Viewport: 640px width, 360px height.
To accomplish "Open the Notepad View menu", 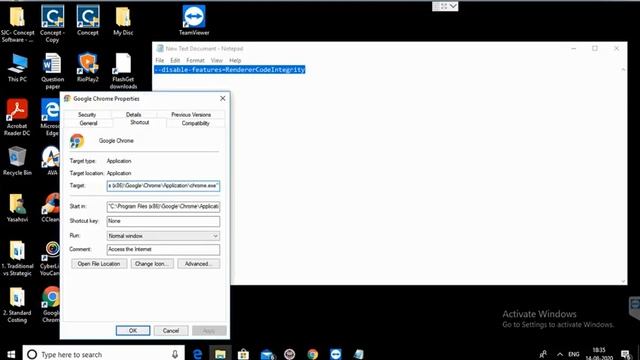I will click(216, 60).
